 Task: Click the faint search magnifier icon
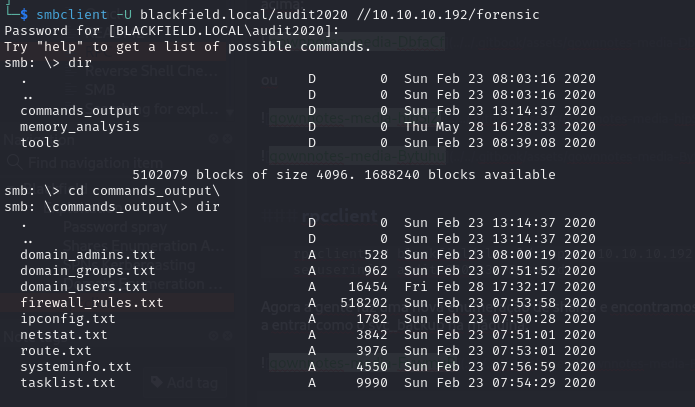tap(14, 162)
